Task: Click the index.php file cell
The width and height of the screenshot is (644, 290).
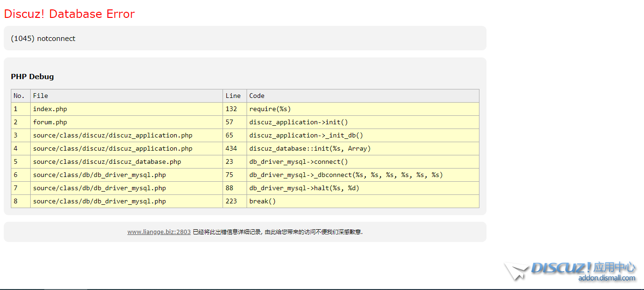Action: (x=50, y=109)
